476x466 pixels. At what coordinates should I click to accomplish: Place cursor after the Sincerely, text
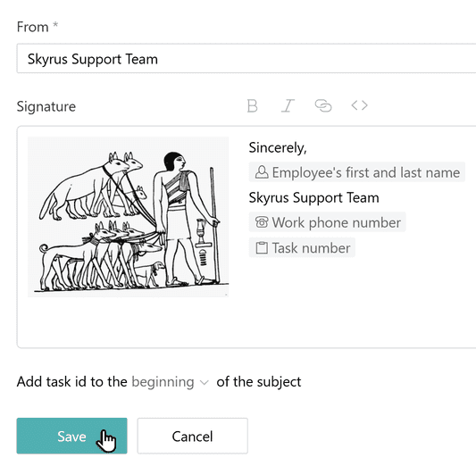[307, 148]
